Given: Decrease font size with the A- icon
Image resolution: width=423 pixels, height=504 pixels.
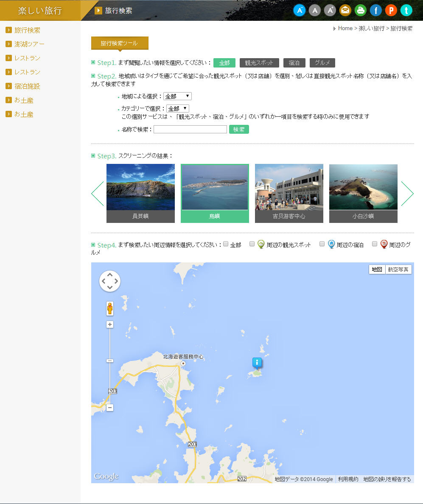Looking at the screenshot, I should point(300,11).
